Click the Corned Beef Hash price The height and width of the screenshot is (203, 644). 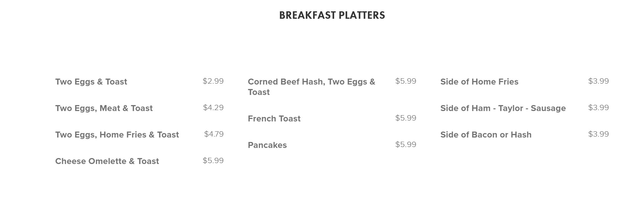coord(406,81)
